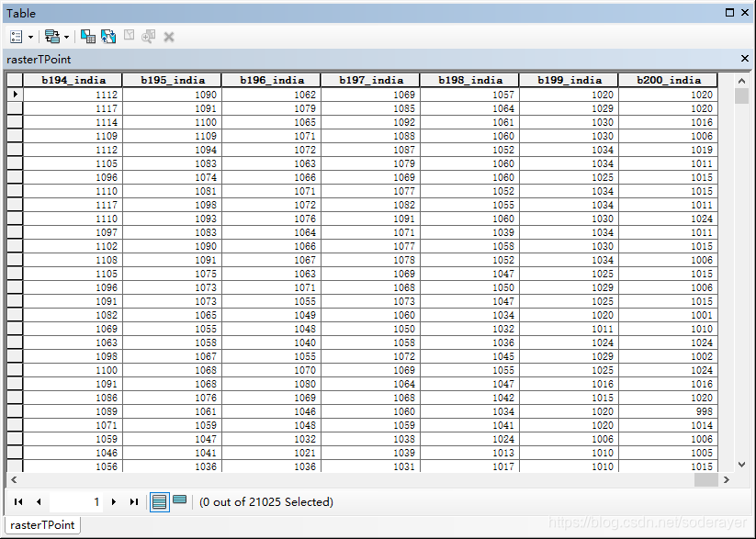The image size is (756, 539).
Task: Click cell 1100 in b195_india column
Action: click(x=172, y=122)
